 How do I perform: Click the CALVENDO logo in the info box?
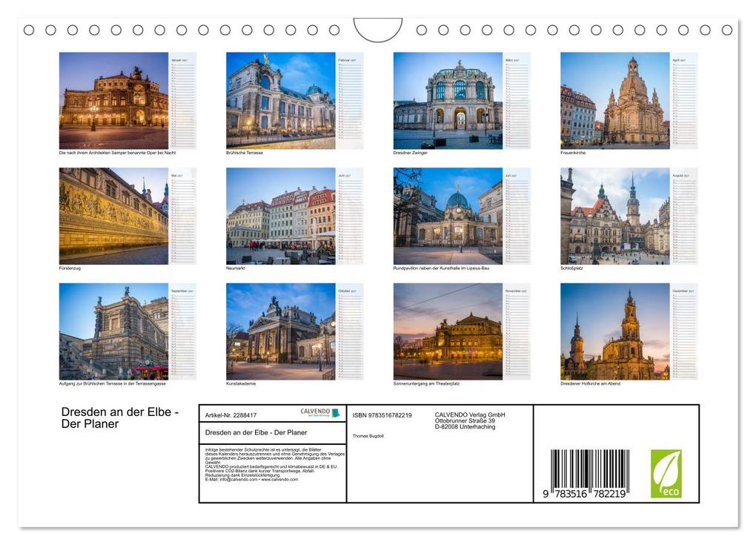pos(320,413)
